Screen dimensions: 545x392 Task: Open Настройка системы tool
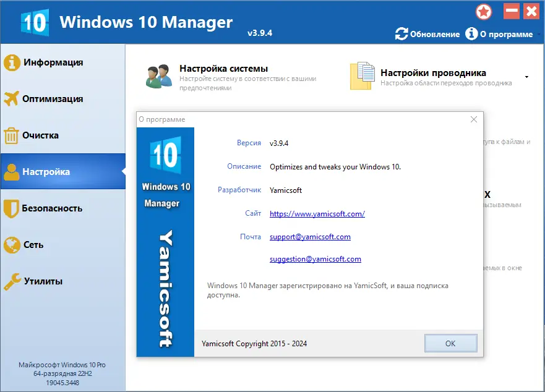tap(231, 77)
